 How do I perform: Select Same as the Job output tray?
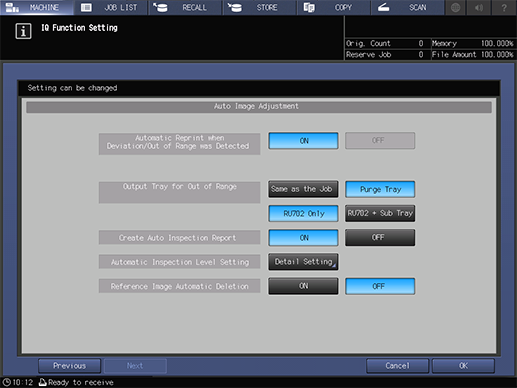303,189
